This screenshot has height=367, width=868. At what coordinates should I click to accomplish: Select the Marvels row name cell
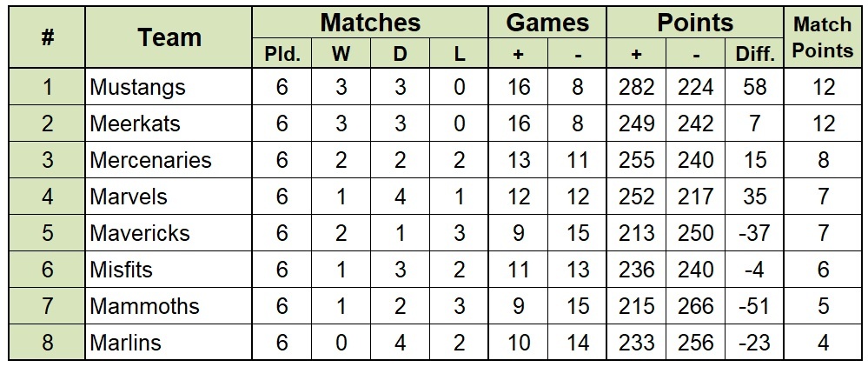point(169,197)
